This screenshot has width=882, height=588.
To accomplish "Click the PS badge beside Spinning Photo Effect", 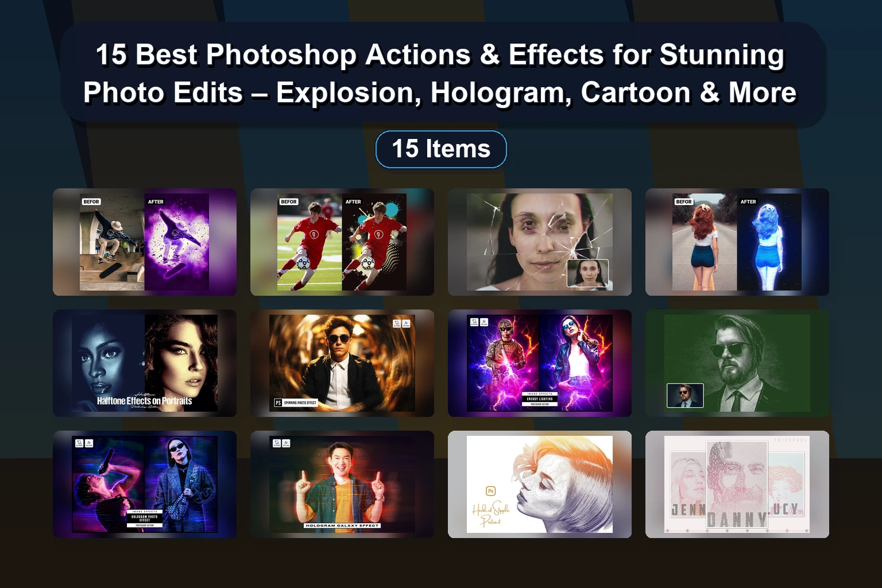I will pos(278,403).
